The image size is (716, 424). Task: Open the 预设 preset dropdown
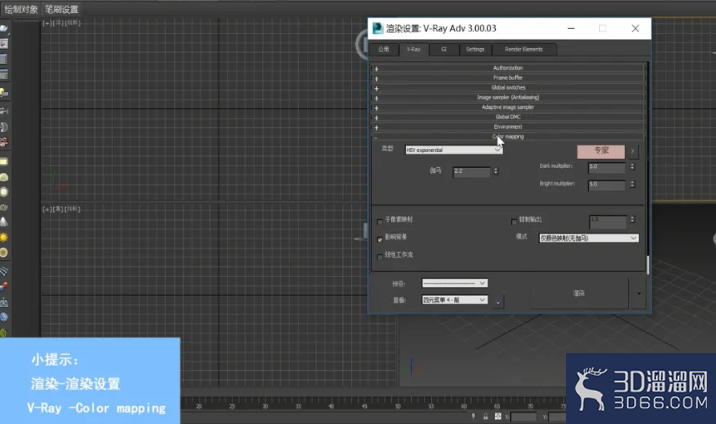(x=455, y=283)
